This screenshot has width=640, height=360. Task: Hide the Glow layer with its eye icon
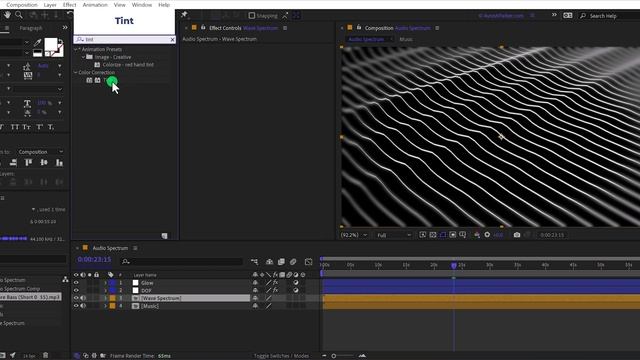point(76,283)
